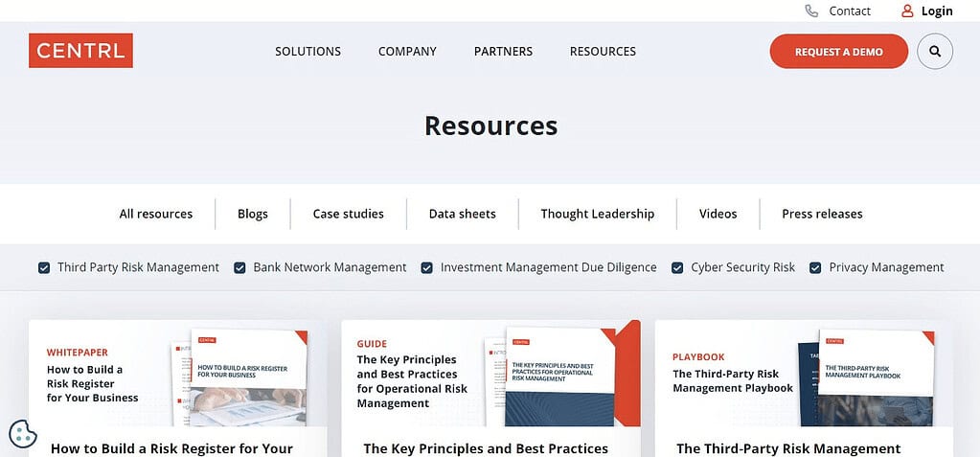Select the Case studies tab

(x=348, y=214)
